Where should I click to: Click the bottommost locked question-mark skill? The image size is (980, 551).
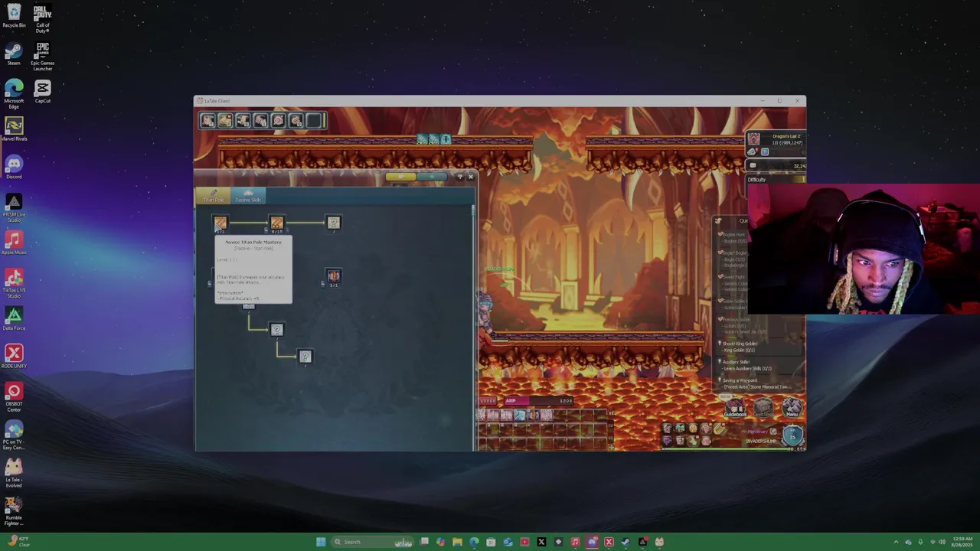pyautogui.click(x=305, y=357)
